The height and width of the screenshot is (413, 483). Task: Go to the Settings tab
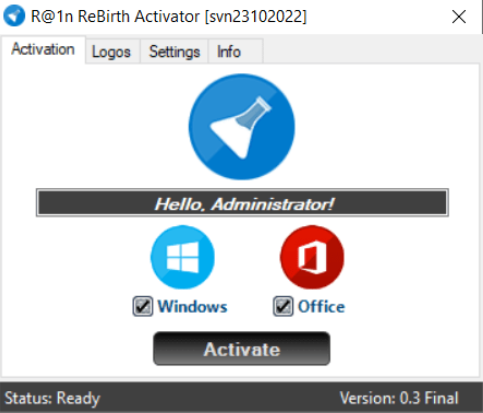pyautogui.click(x=174, y=52)
